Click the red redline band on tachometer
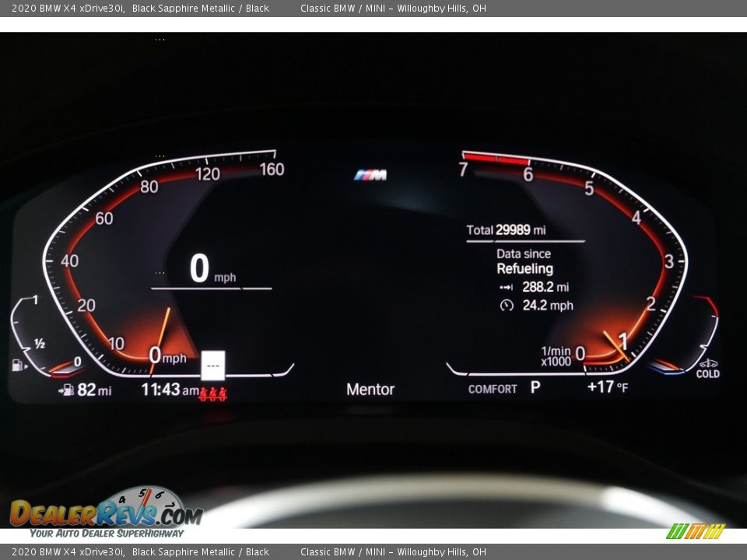 tap(496, 159)
